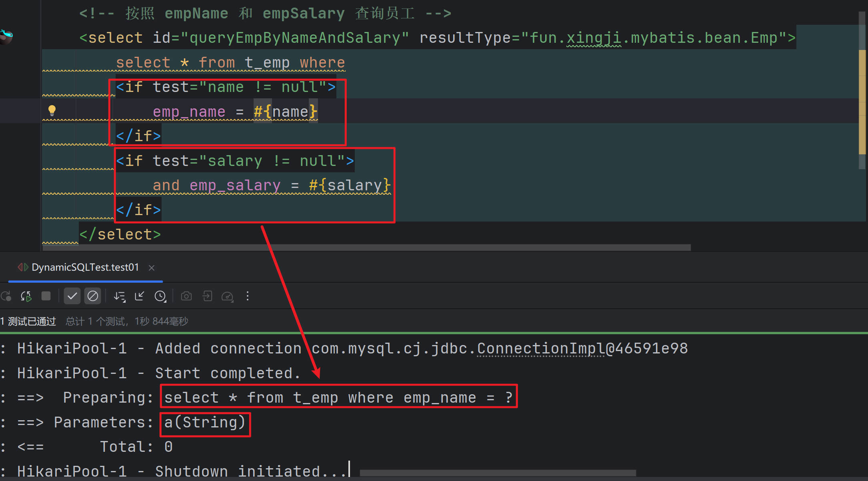Click the ConnectionImpl@46591e98 underlined link
Viewport: 868px width, 481px height.
pos(540,348)
